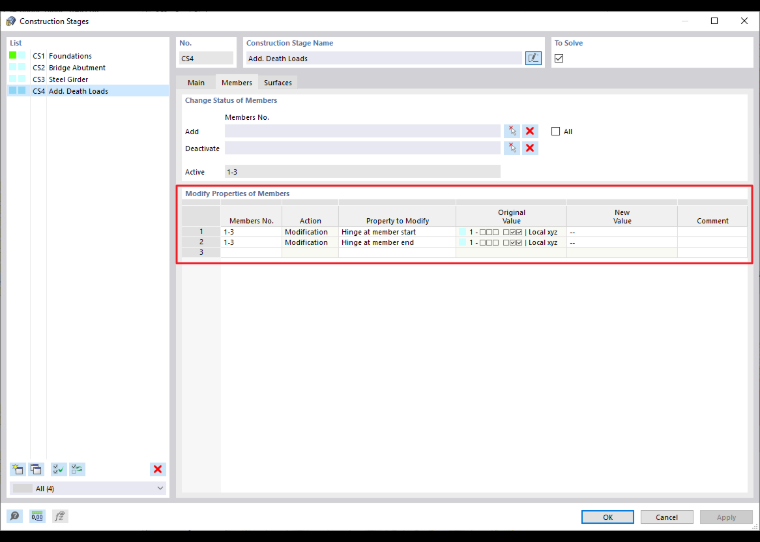The height and width of the screenshot is (542, 760).
Task: Select CS3 Steel Girder in the list
Action: (88, 79)
